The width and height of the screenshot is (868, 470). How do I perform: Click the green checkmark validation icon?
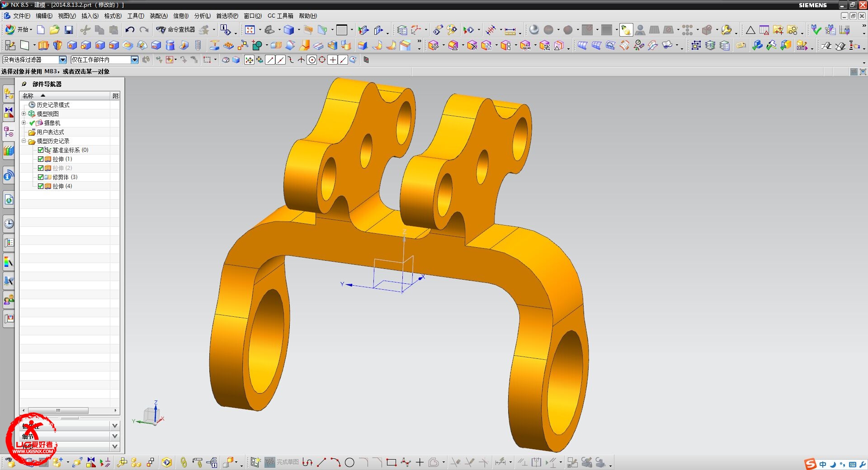[x=816, y=30]
